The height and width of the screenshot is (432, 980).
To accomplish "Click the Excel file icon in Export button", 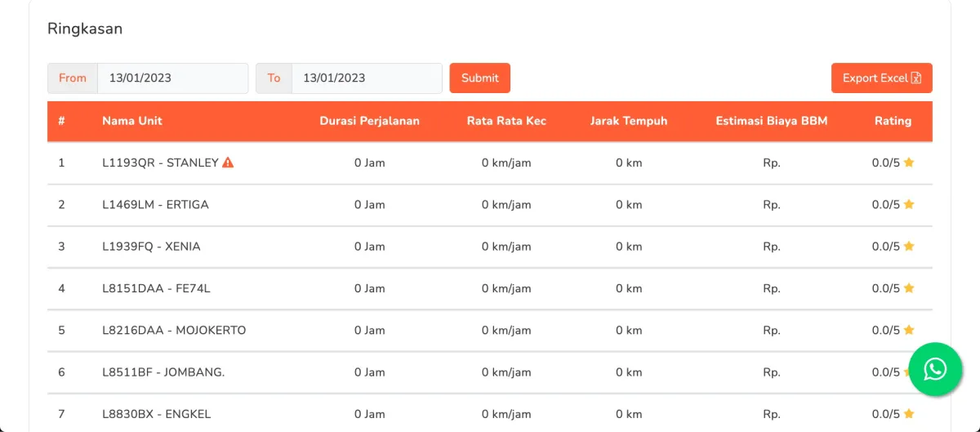I will click(916, 78).
